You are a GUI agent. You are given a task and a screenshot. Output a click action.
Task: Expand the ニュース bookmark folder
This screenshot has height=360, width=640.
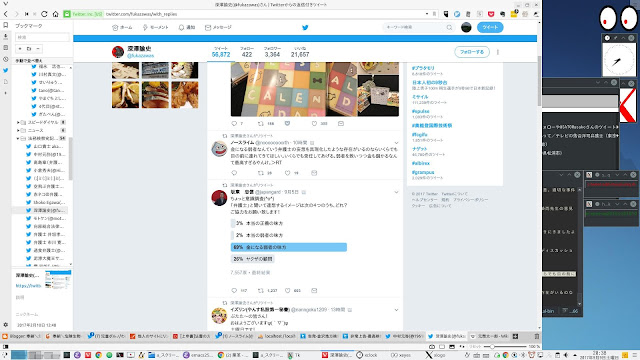[18, 130]
